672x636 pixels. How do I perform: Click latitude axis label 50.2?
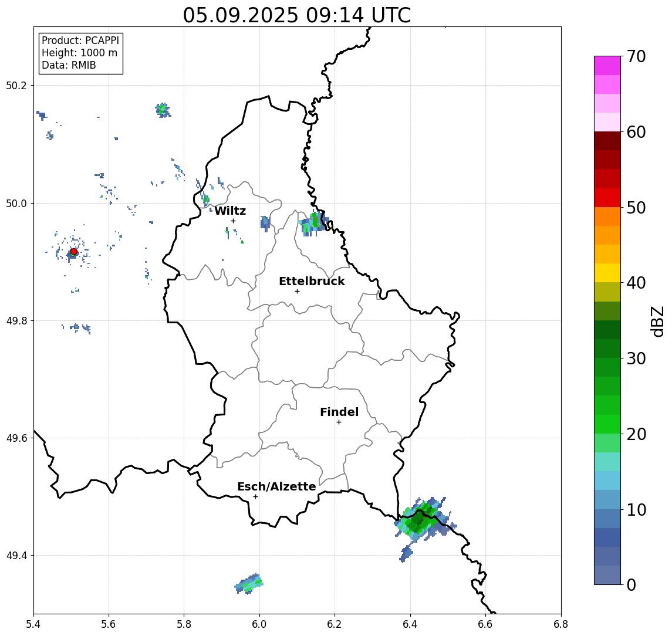pyautogui.click(x=16, y=85)
